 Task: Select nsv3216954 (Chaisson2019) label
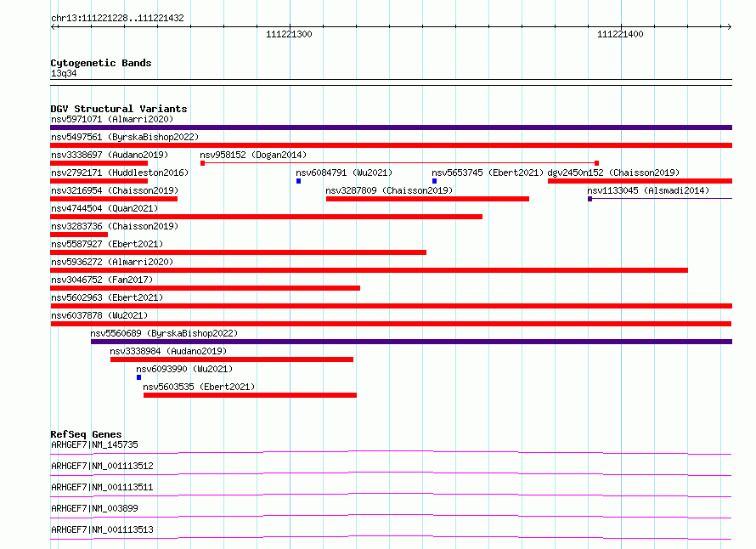click(115, 190)
